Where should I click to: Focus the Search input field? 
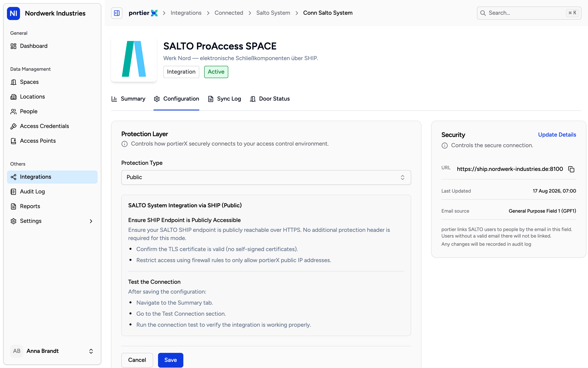(529, 13)
